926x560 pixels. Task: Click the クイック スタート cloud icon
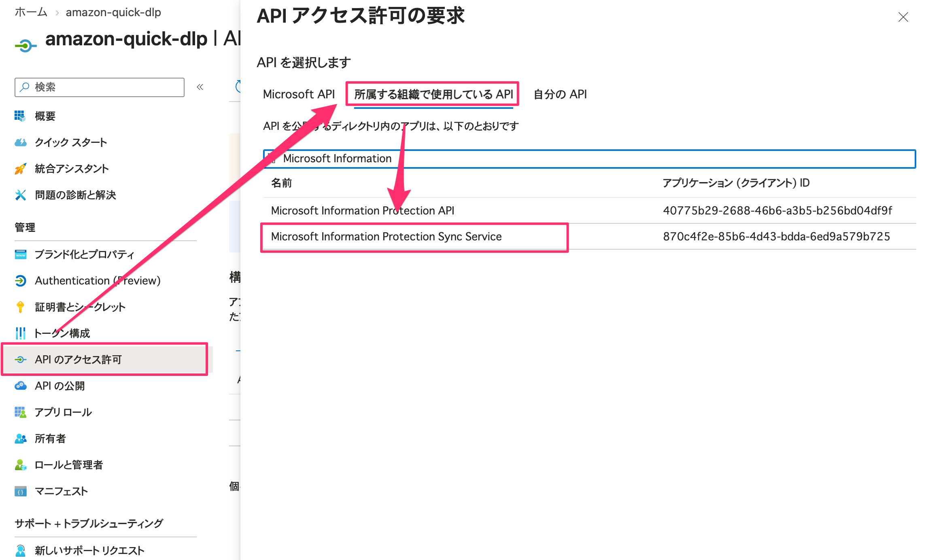[x=20, y=142]
